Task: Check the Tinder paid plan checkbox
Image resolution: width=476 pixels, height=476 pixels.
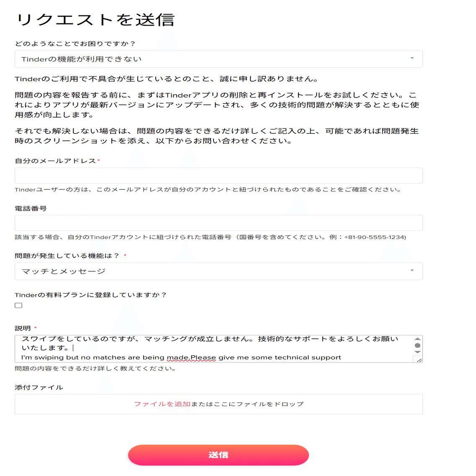Action: (x=18, y=305)
